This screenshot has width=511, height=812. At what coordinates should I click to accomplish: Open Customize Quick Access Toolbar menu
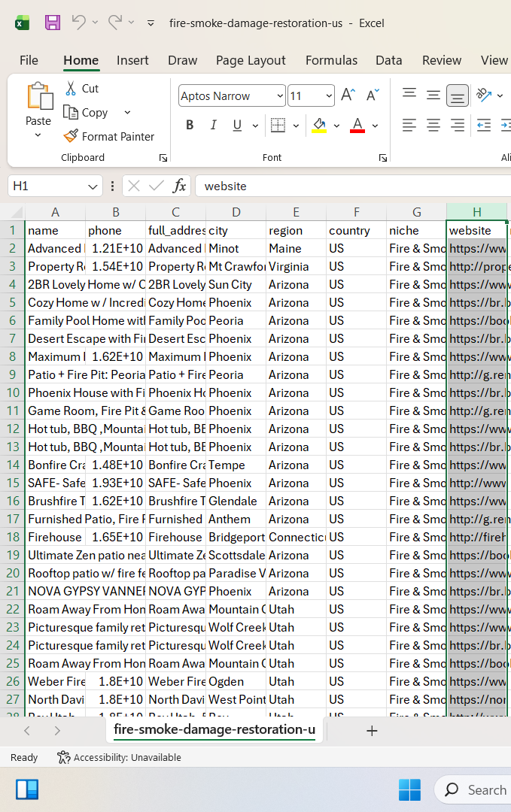coord(151,23)
